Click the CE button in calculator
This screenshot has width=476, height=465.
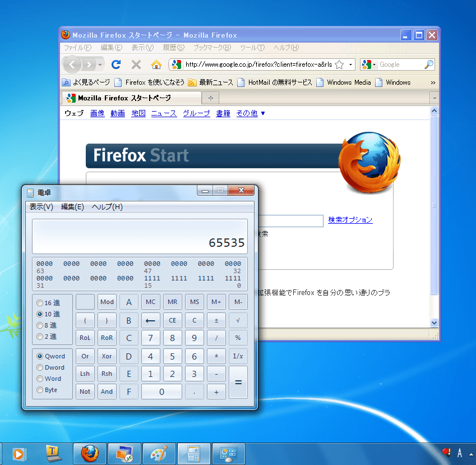[173, 320]
